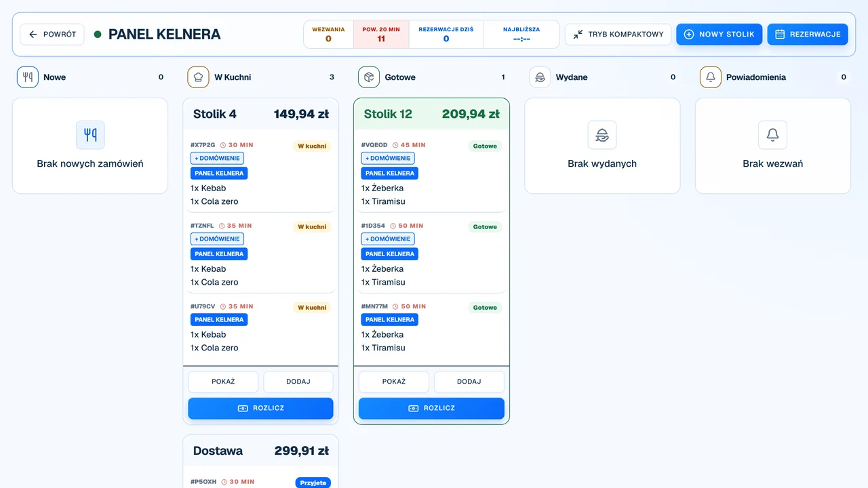Click the clock icon on order #X7P2G
Viewport: 868px width, 488px height.
tap(223, 145)
